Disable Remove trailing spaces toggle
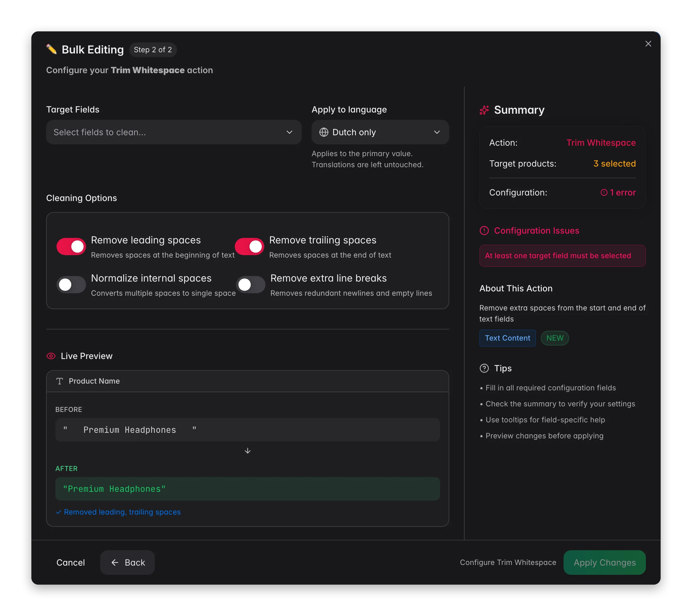 coord(249,247)
